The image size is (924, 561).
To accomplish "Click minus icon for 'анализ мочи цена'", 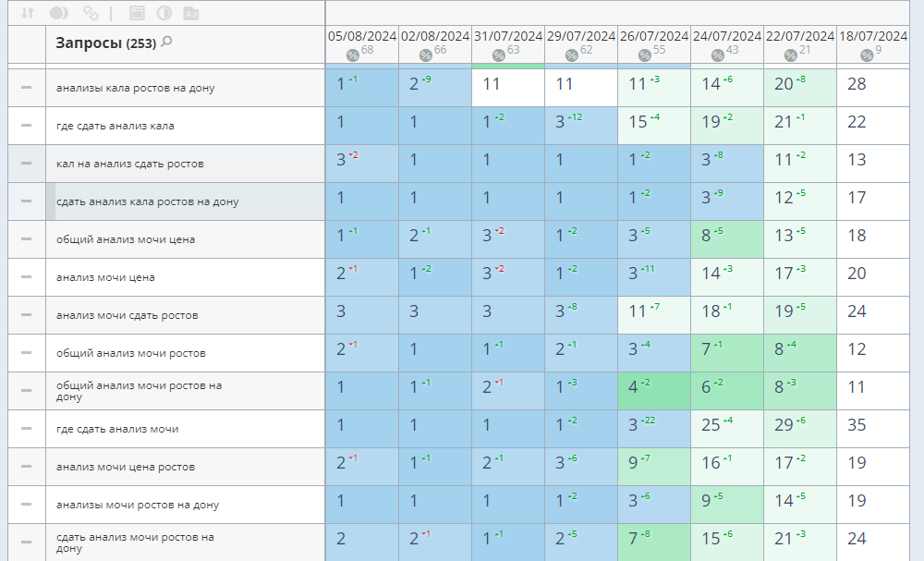I will [26, 276].
